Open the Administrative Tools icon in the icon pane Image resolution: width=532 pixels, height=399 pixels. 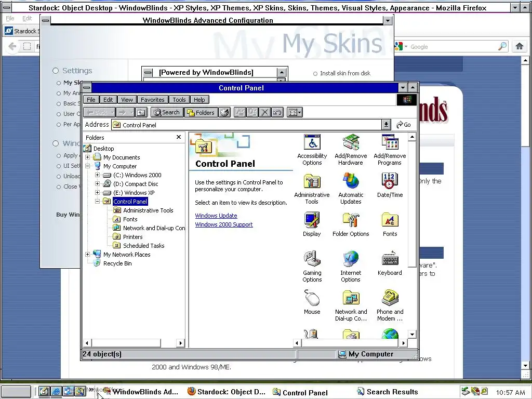click(x=312, y=189)
